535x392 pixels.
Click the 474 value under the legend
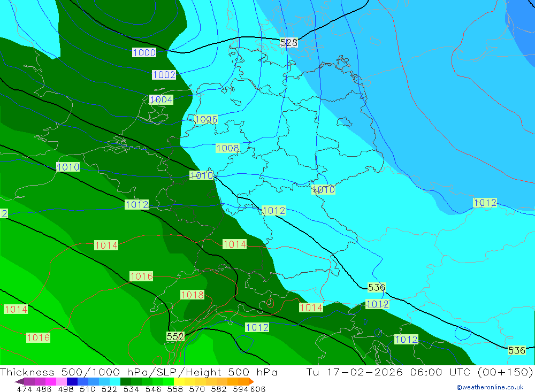[24, 389]
